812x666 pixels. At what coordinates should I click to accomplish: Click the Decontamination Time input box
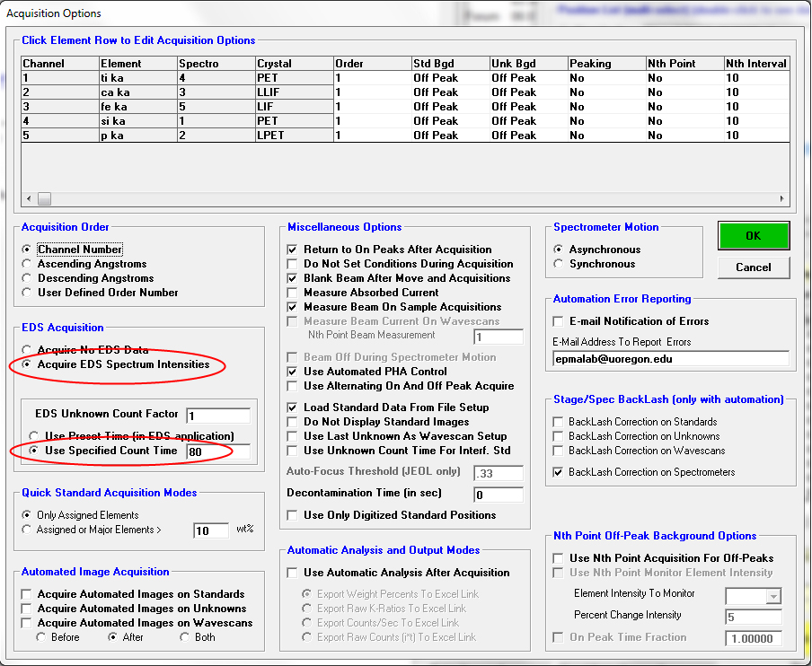499,495
